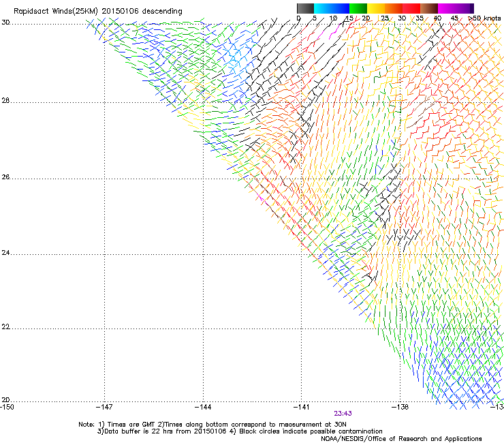Click the longitude label '-147'
This screenshot has width=504, height=443.
click(104, 407)
